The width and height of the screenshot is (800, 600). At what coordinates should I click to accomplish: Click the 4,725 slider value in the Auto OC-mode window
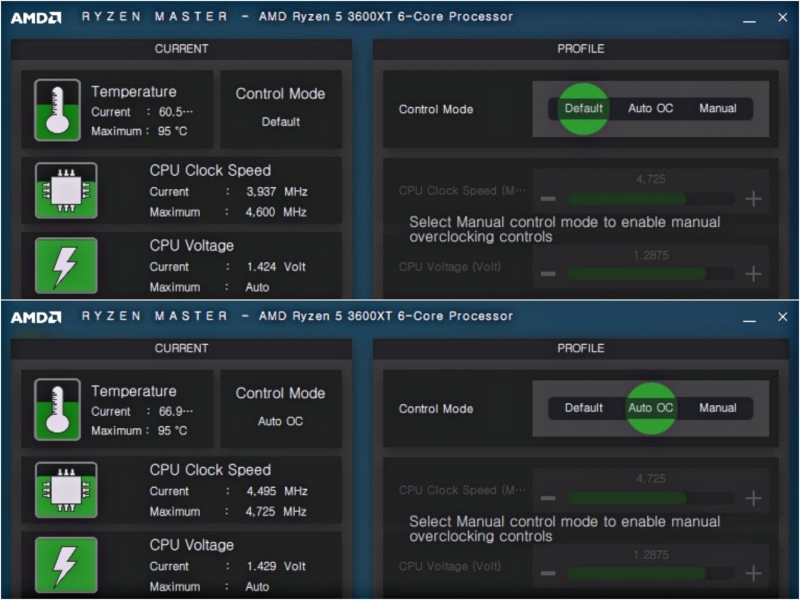pyautogui.click(x=651, y=479)
